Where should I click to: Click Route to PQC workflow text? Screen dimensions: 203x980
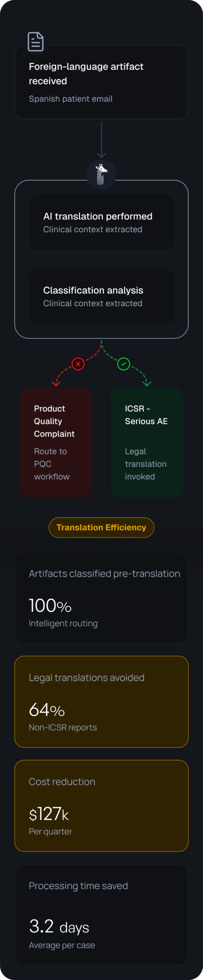click(52, 464)
